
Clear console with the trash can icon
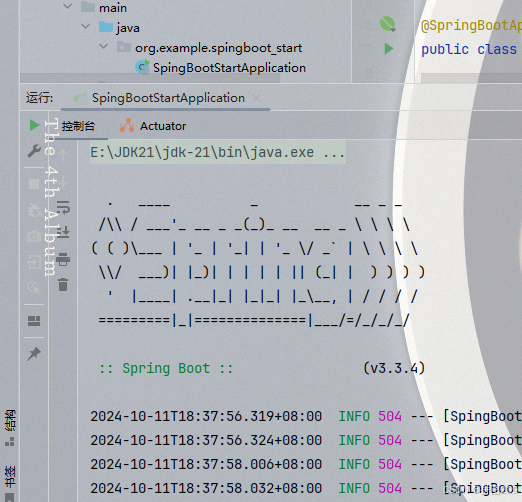(x=63, y=284)
